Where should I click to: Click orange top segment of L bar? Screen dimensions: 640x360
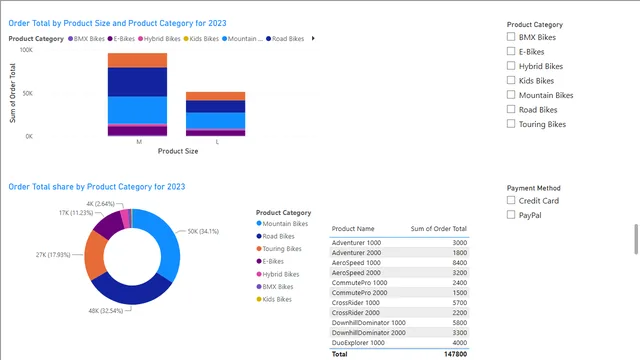click(216, 96)
